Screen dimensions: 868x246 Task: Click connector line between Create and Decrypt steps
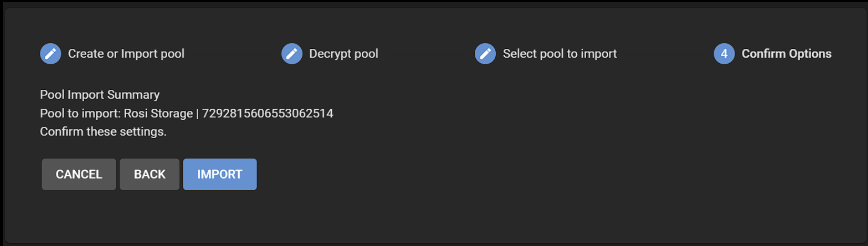(233, 54)
